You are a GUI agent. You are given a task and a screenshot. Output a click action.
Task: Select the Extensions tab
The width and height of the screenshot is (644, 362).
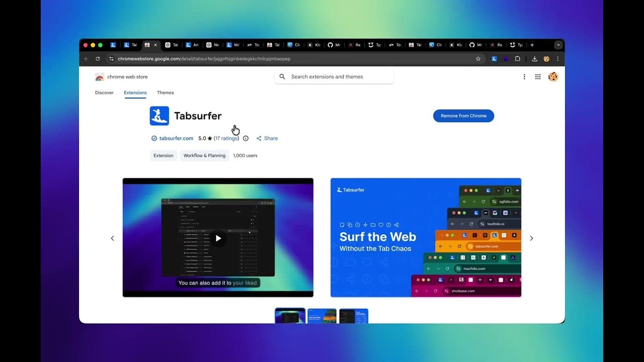(x=135, y=93)
